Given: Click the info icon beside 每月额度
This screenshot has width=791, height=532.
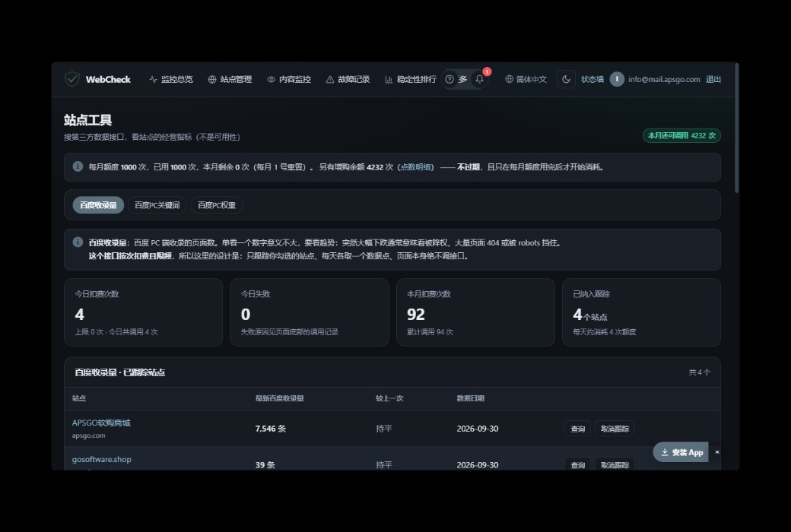Looking at the screenshot, I should (x=78, y=166).
